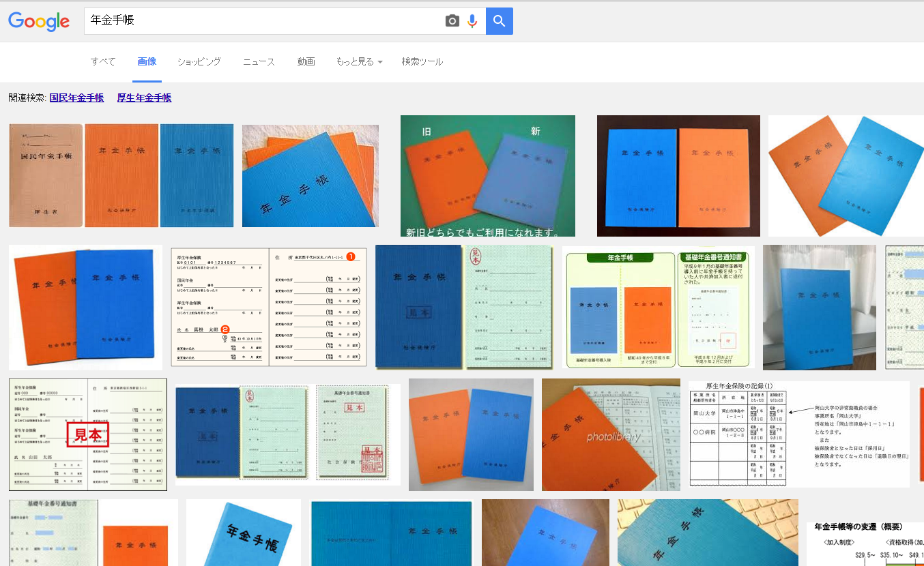Open 検索ツール options
The height and width of the screenshot is (566, 924).
tap(422, 61)
